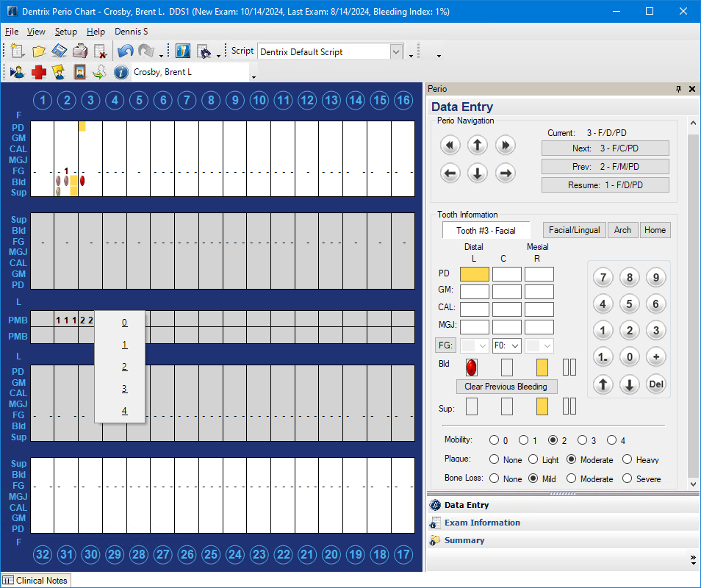The width and height of the screenshot is (701, 588).
Task: Click the Clear Previous Bleeding button
Action: pyautogui.click(x=506, y=387)
